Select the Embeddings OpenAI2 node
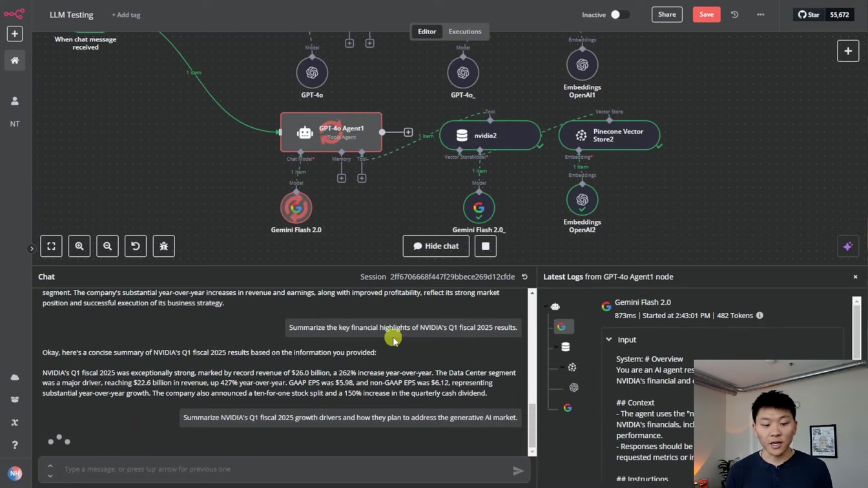 pos(582,200)
